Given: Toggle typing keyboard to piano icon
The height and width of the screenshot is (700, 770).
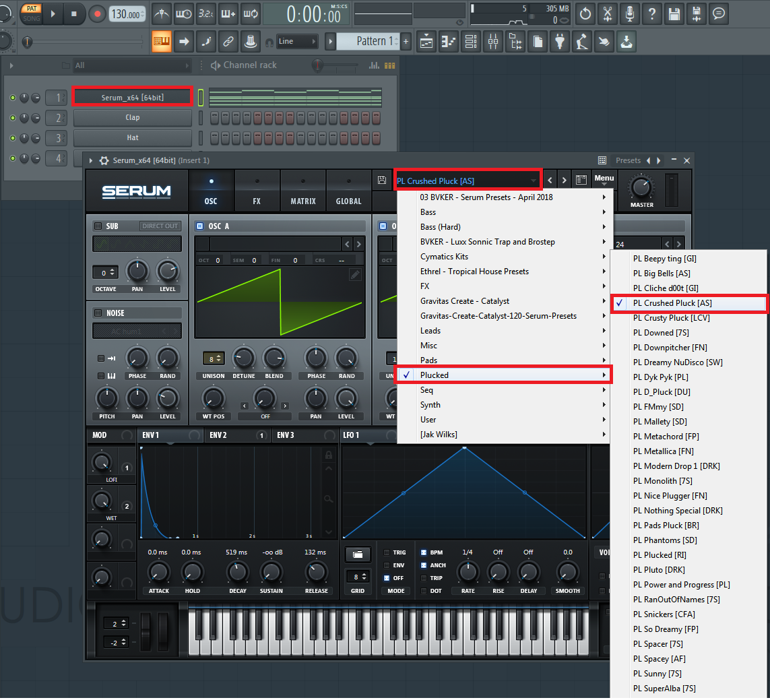Looking at the screenshot, I should point(161,42).
